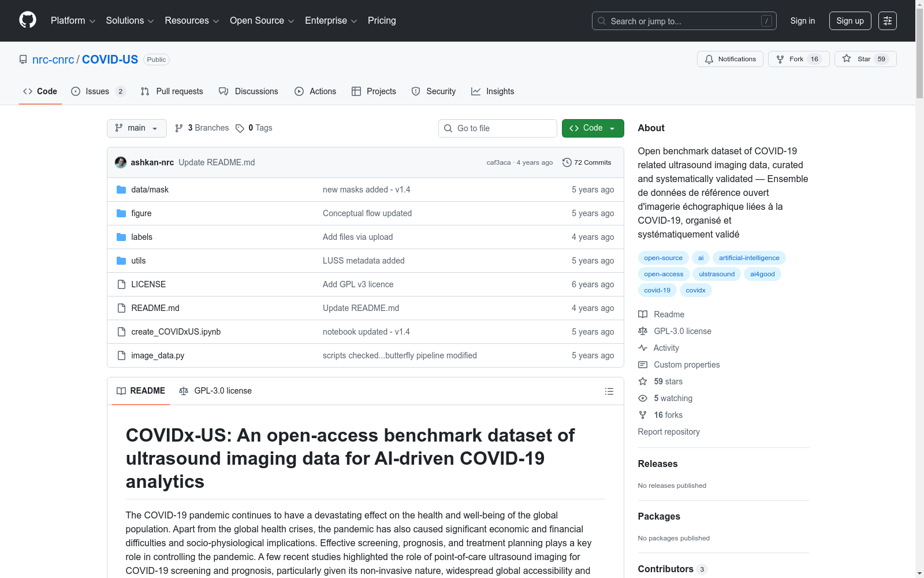This screenshot has height=578, width=924.
Task: Click the pulse icon next to Activity
Action: point(643,348)
